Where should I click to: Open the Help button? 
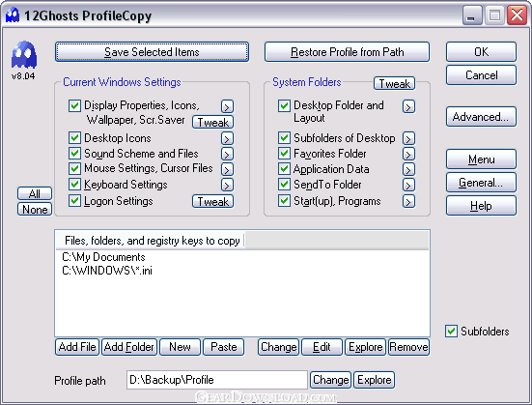[481, 206]
